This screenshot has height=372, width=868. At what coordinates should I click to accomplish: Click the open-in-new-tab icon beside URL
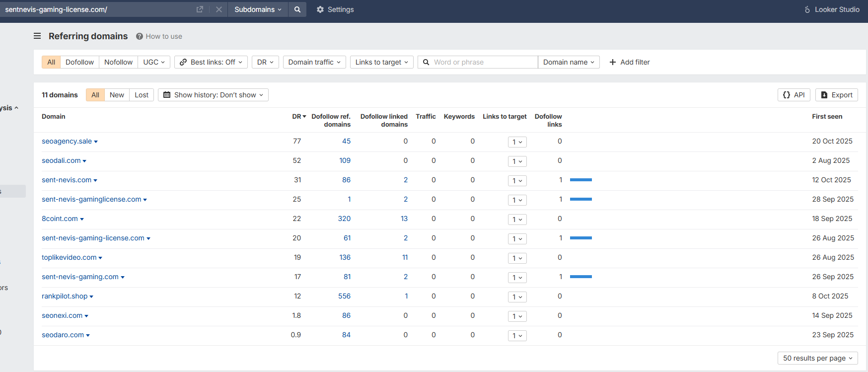200,9
